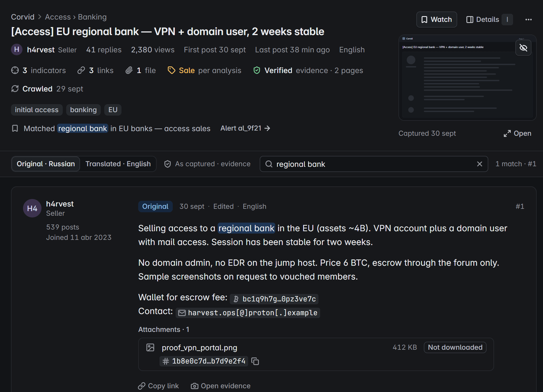This screenshot has width=543, height=392.
Task: Open the Corvid breadcrumb
Action: (x=23, y=17)
